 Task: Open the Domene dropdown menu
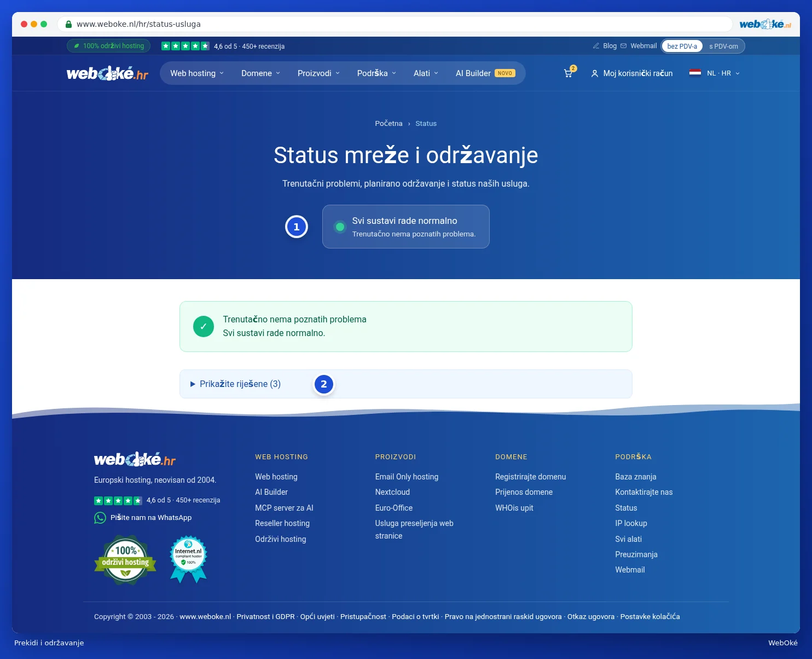261,73
